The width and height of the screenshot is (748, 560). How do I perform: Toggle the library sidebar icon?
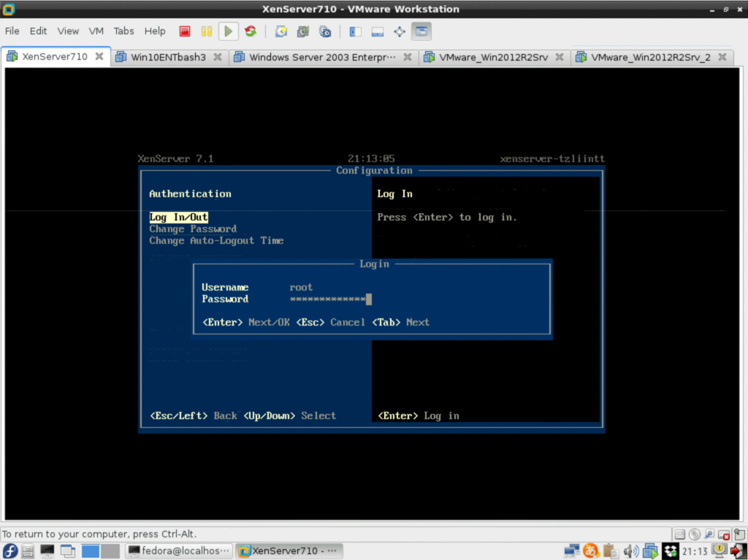(356, 31)
